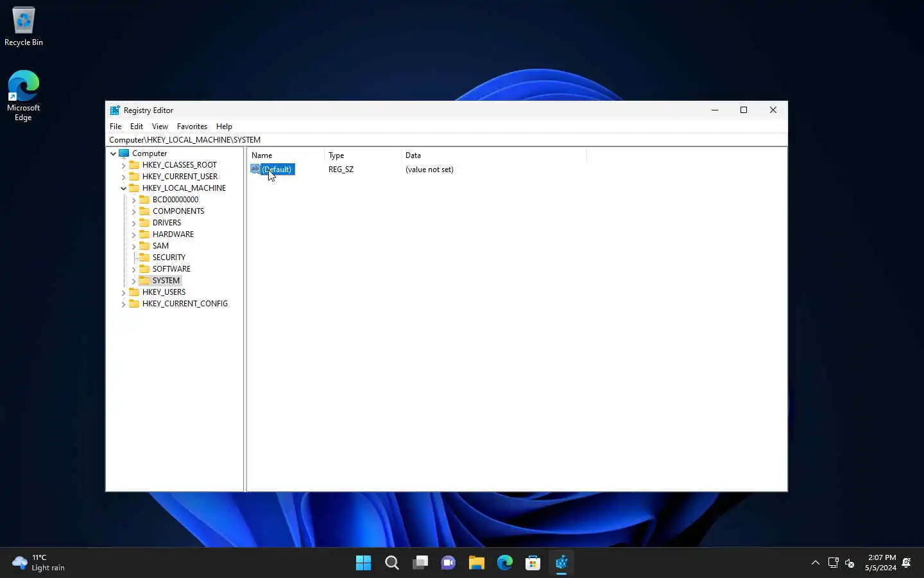Click the SAM folder icon
The width and height of the screenshot is (924, 578).
144,246
